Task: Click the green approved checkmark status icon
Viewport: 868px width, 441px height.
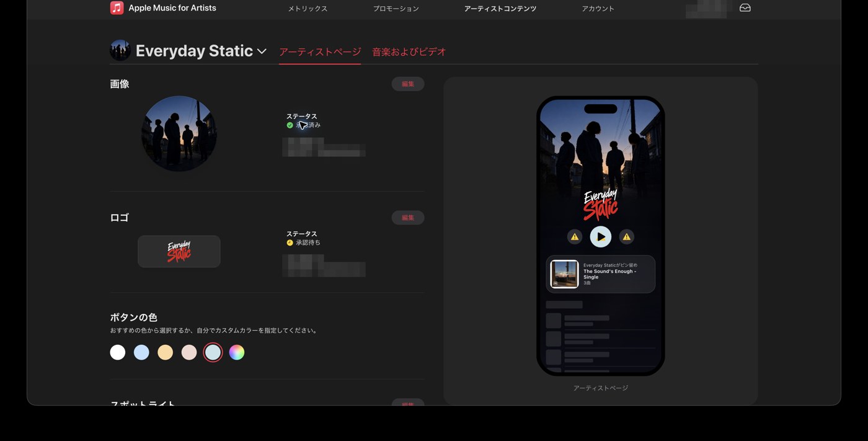Action: tap(290, 125)
